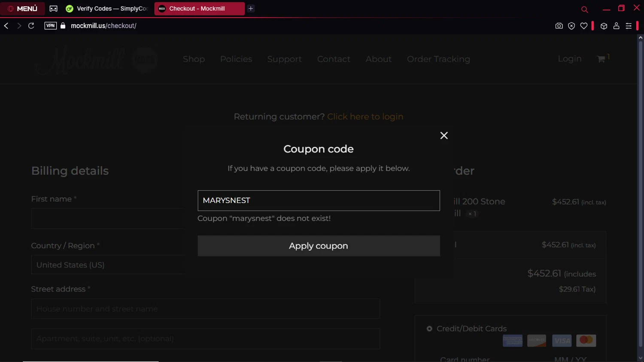Open the Opera Menu button

[22, 9]
